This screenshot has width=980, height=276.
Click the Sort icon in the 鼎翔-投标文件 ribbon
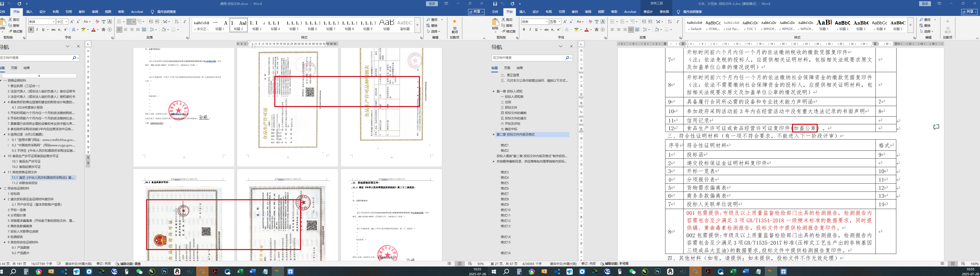[x=176, y=22]
